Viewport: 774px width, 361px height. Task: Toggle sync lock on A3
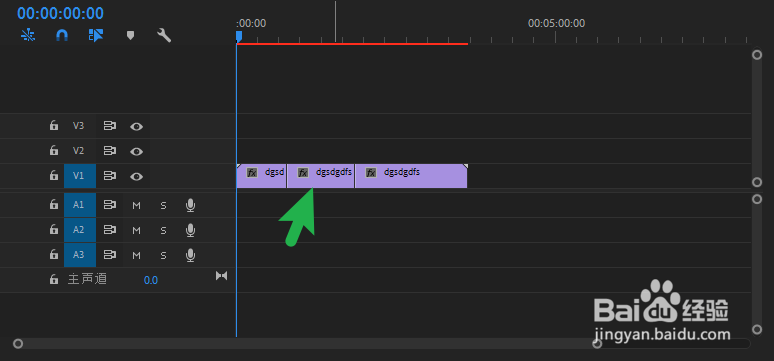(x=110, y=255)
